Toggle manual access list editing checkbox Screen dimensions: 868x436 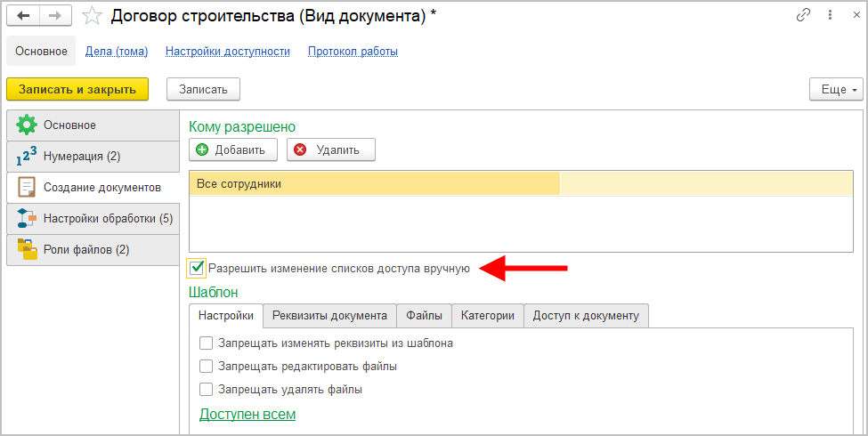click(x=198, y=267)
